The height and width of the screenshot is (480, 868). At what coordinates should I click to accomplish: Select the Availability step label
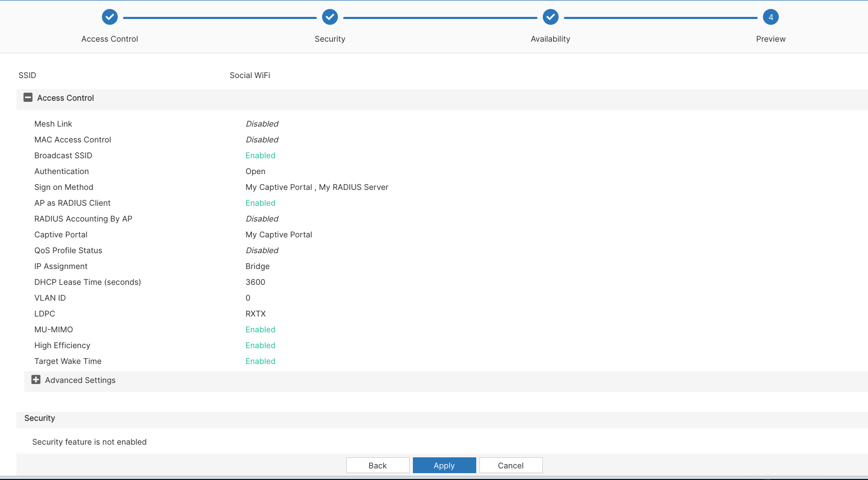[550, 39]
